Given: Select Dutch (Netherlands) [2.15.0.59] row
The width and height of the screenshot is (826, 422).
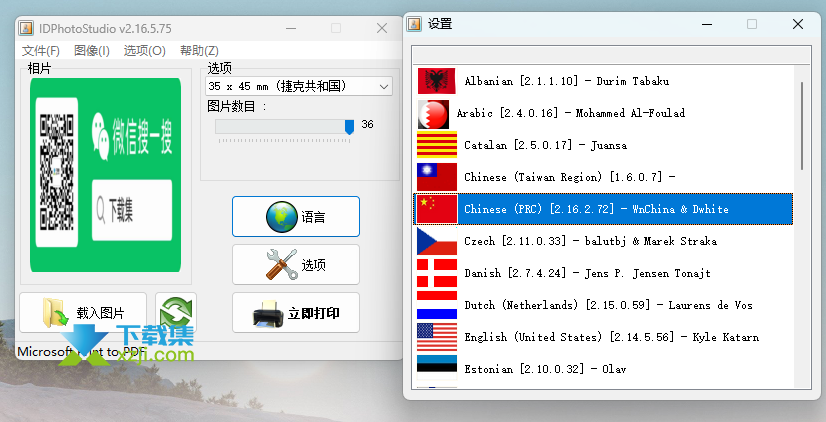Looking at the screenshot, I should (x=603, y=305).
